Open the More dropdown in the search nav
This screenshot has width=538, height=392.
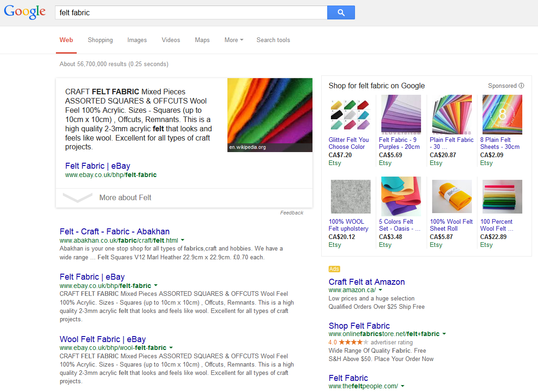233,40
